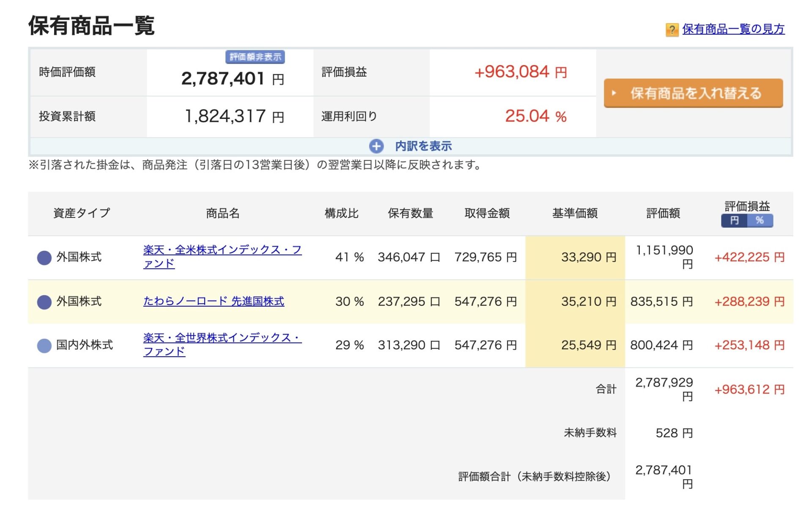This screenshot has height=522, width=812.
Task: Click light blue dot for 国内外株式 row
Action: click(44, 346)
